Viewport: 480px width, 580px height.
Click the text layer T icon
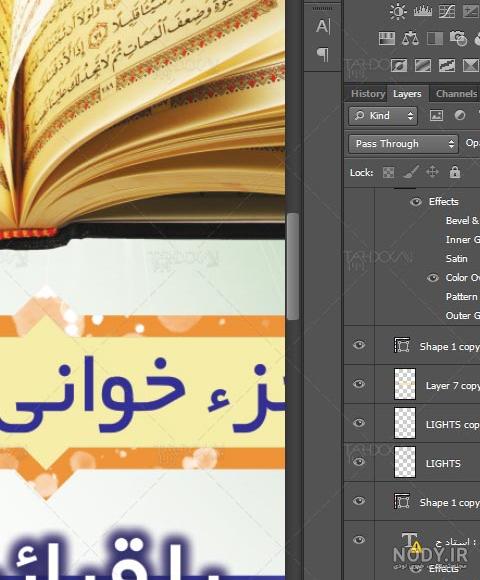[x=412, y=542]
